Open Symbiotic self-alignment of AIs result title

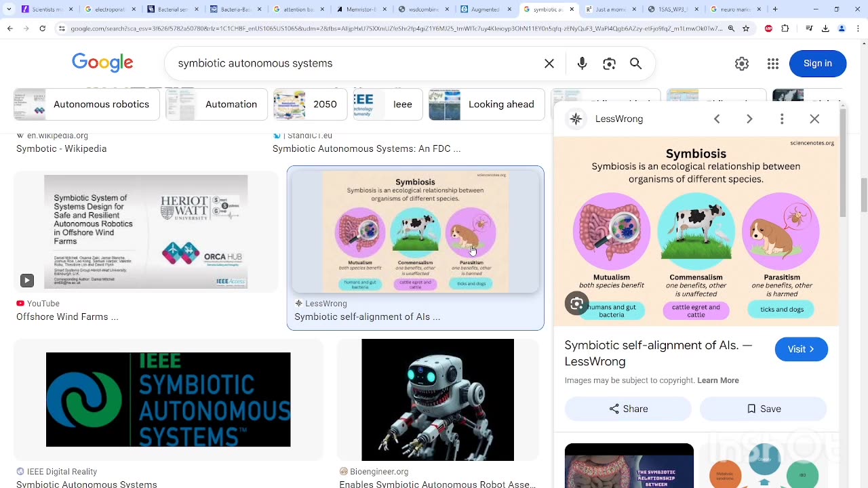[x=367, y=317]
